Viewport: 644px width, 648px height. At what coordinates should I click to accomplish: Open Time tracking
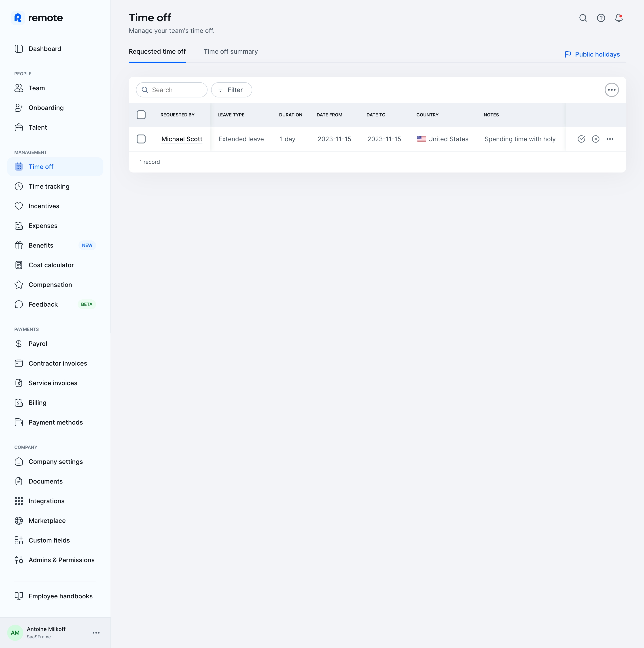[x=55, y=187]
